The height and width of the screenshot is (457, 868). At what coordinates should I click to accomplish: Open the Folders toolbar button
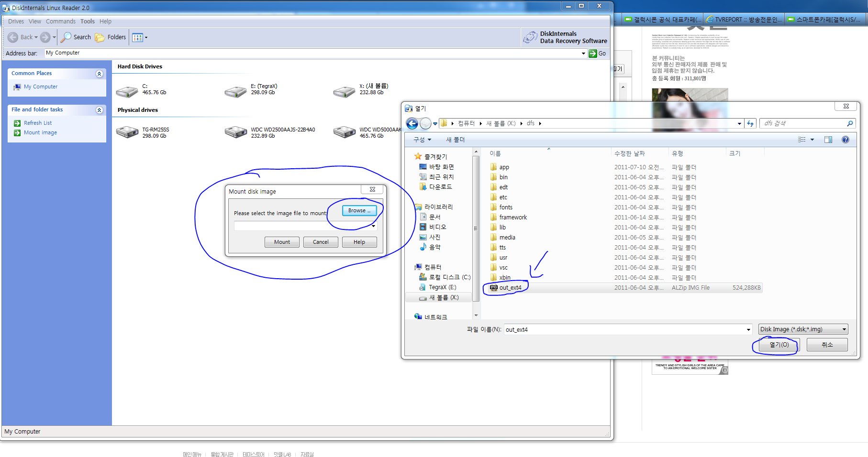tap(111, 37)
